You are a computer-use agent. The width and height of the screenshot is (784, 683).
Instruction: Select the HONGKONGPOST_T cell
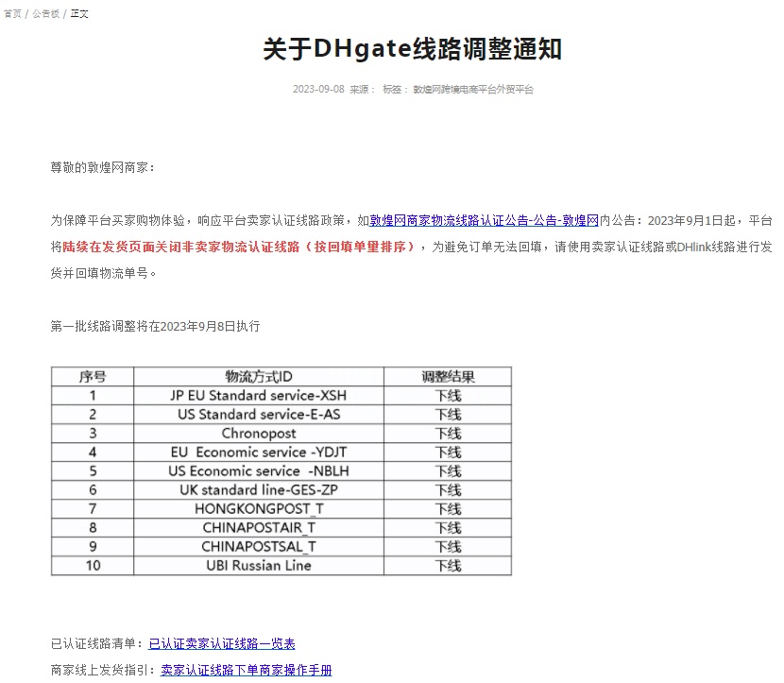pyautogui.click(x=259, y=509)
